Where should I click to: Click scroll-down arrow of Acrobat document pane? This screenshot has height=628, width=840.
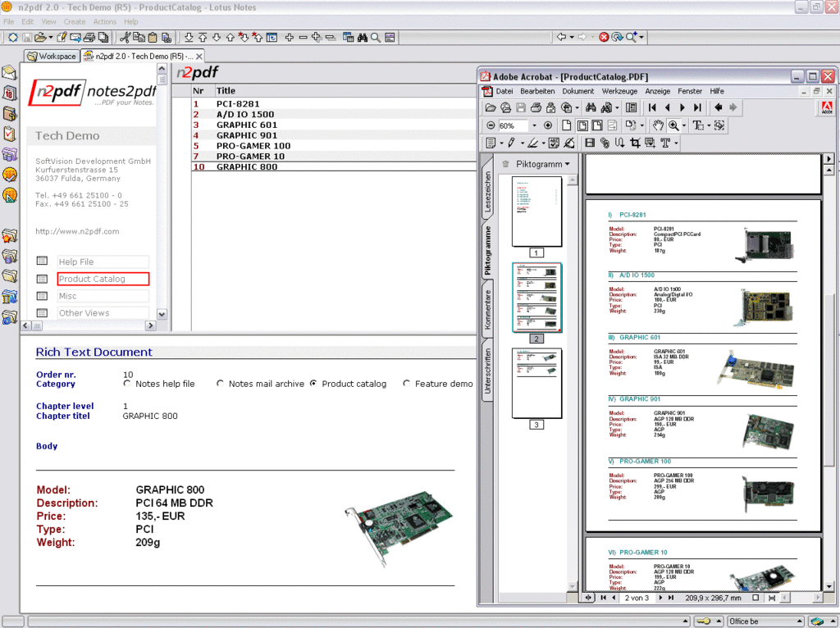point(829,585)
